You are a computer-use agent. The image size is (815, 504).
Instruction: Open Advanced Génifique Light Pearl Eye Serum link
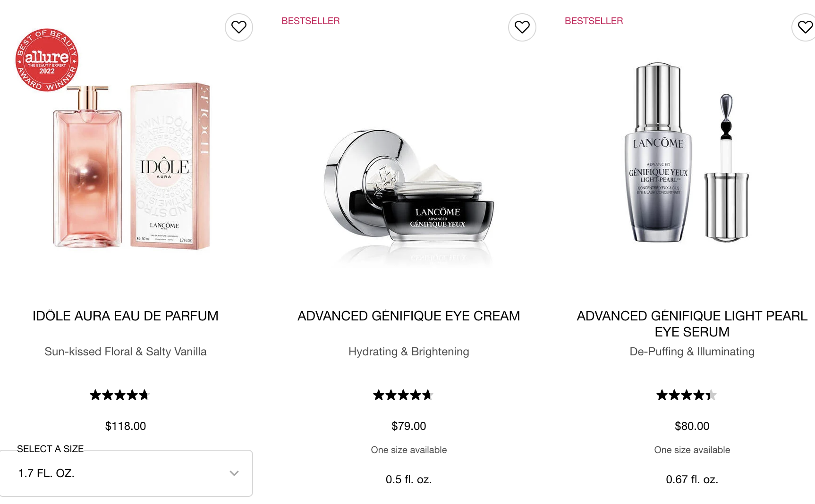point(692,324)
